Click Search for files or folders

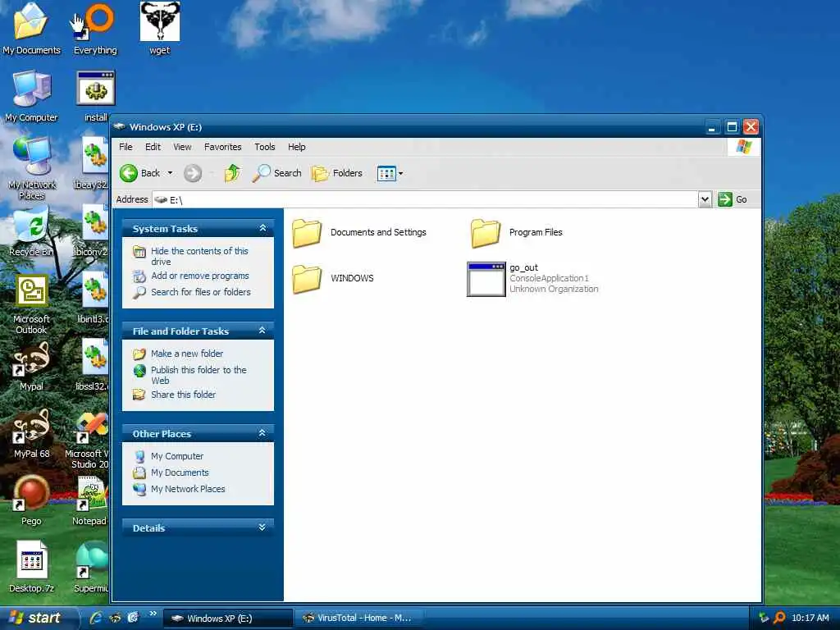click(201, 292)
